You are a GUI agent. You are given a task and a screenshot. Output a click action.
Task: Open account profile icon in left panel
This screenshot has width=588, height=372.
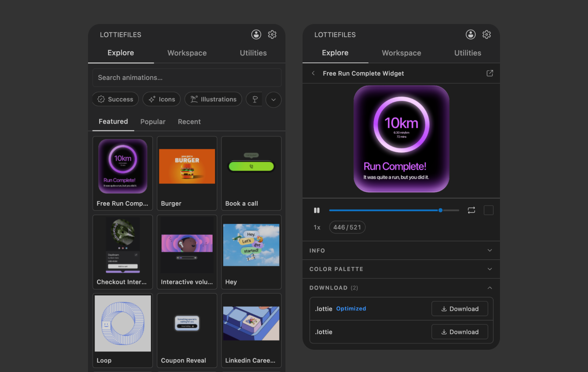click(x=256, y=35)
